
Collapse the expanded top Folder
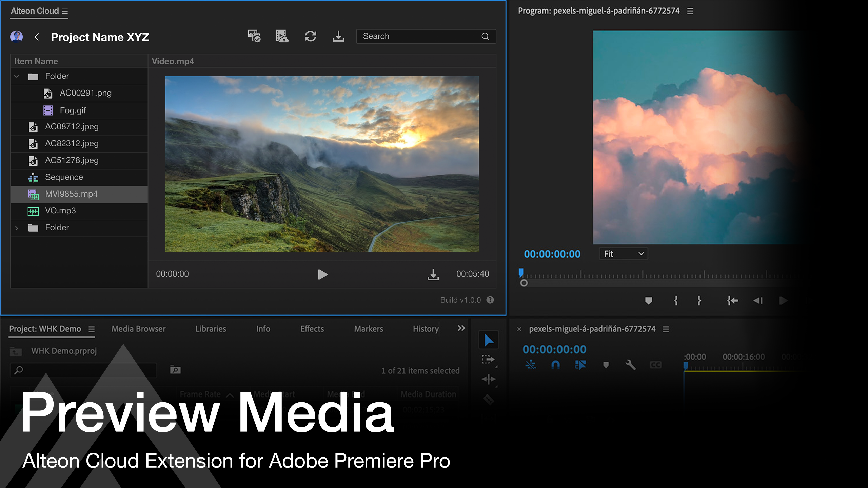[x=16, y=76]
